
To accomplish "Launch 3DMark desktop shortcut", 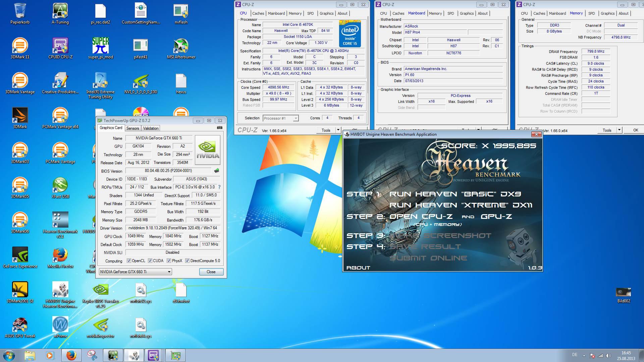I will pos(20,118).
